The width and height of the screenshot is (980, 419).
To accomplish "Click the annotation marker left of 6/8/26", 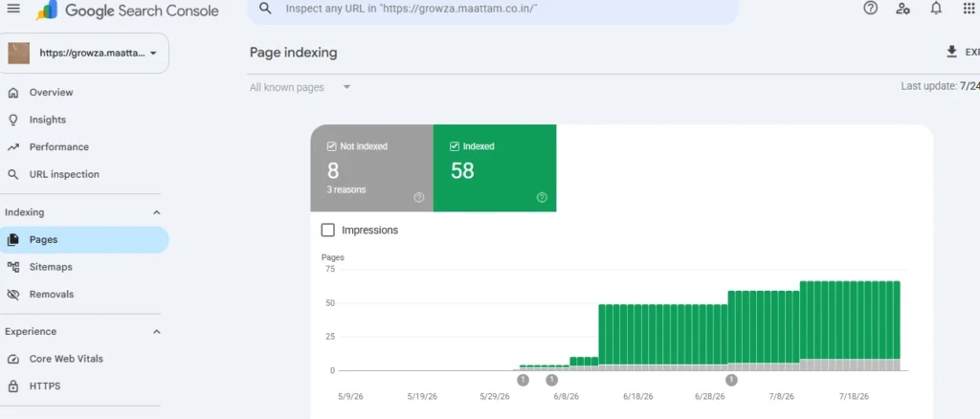I will pos(523,380).
